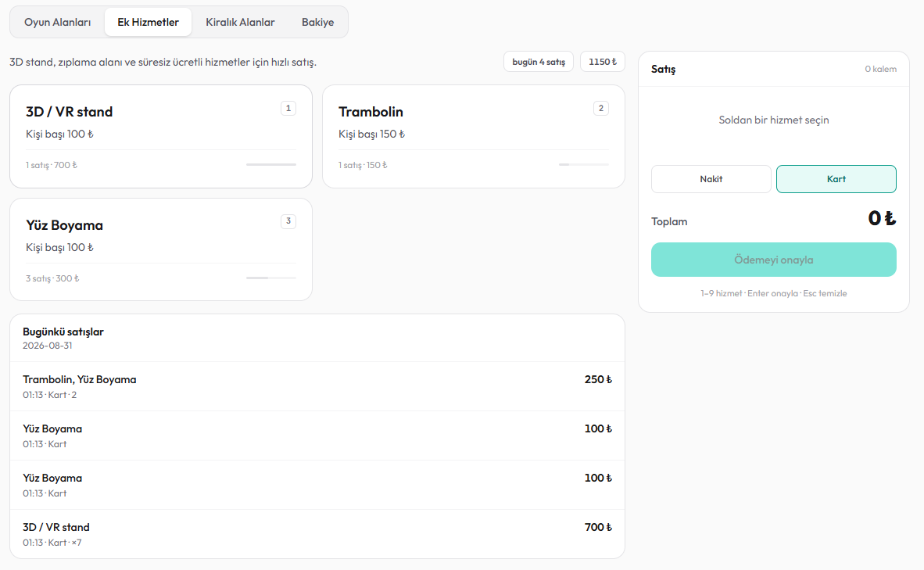This screenshot has width=924, height=570.
Task: Click the "01:13 · Kart · 2" sale detail
Action: click(x=49, y=395)
